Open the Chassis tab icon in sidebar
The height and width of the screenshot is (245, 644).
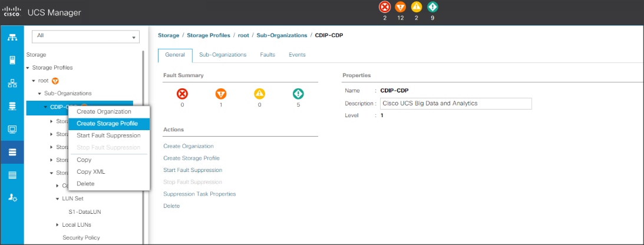pos(12,176)
